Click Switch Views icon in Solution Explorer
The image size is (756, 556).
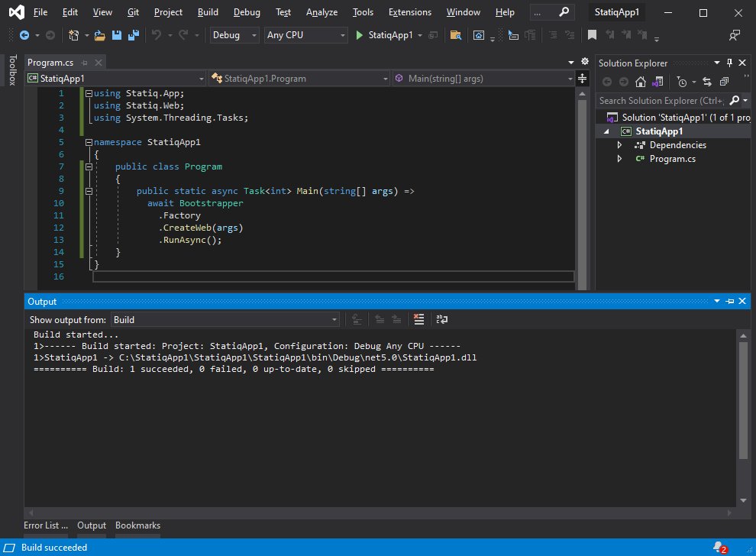pos(657,82)
